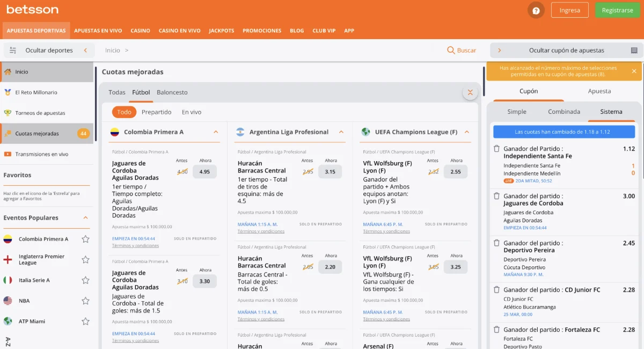Select the Simple bet type tab
Screen dimensions: 644x349
[x=517, y=112]
